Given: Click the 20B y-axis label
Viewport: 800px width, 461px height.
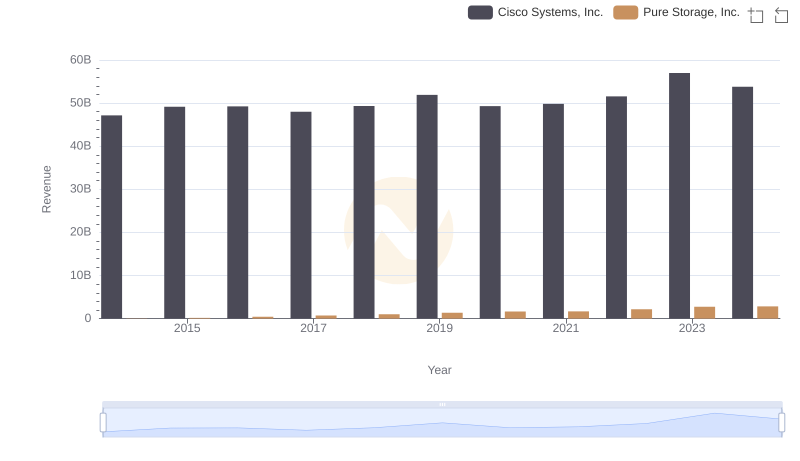Looking at the screenshot, I should tap(81, 232).
